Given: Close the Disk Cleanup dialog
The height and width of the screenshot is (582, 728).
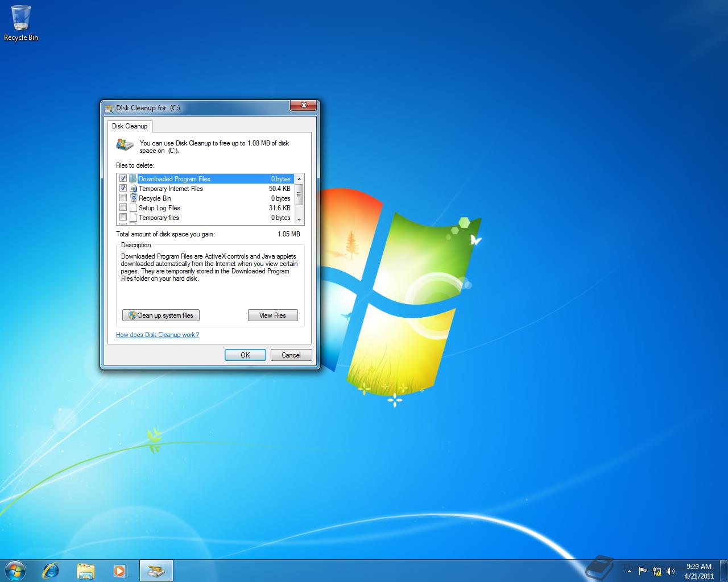Looking at the screenshot, I should click(304, 106).
